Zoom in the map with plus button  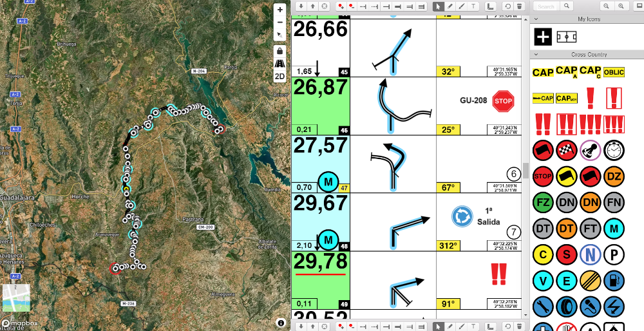coord(279,10)
